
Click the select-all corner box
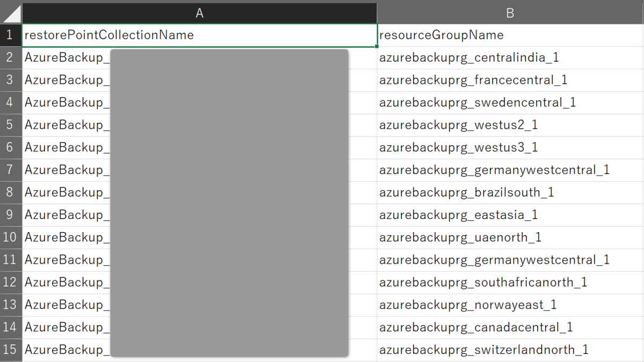coord(11,13)
